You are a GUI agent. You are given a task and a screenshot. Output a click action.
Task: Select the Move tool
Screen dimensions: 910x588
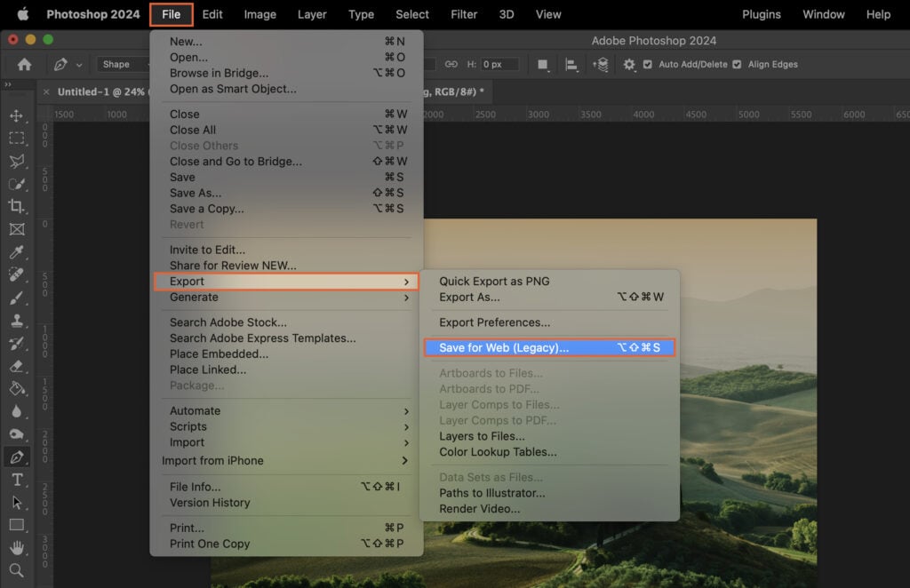coord(18,116)
